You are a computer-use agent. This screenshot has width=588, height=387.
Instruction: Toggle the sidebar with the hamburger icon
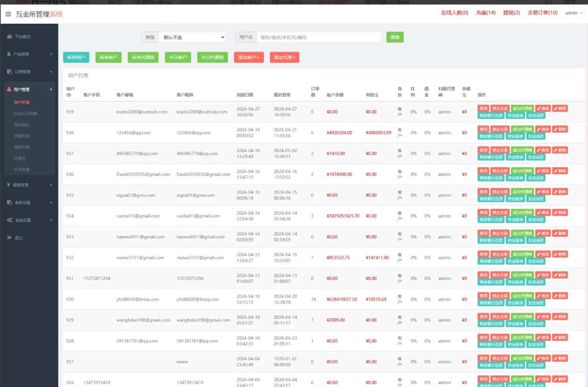[x=8, y=14]
